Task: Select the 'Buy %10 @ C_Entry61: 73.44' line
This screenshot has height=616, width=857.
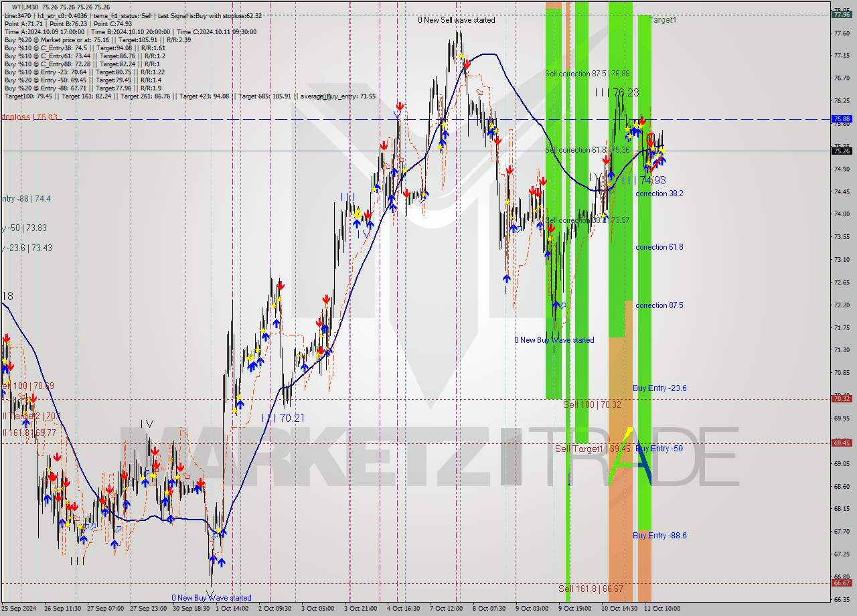Action: point(84,56)
